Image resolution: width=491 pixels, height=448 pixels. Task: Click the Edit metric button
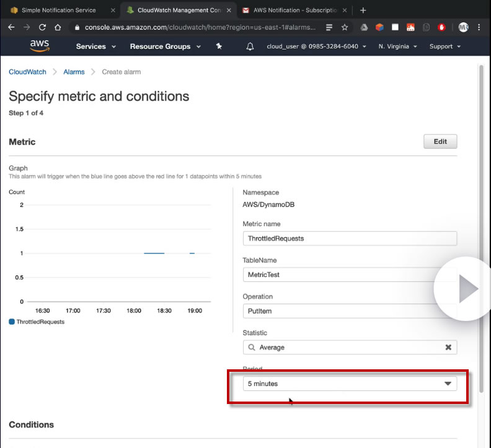coord(440,141)
